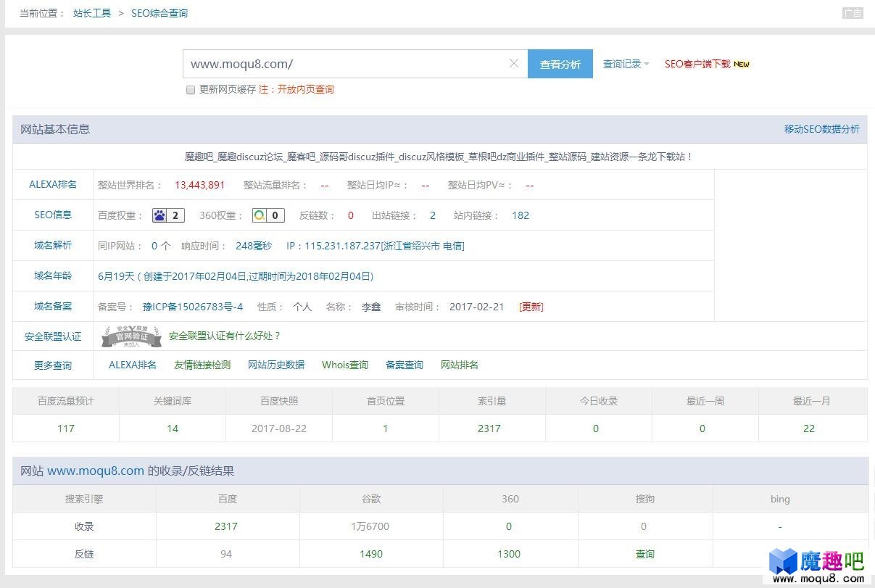Click the NEW badge beside SEO客户端下载
Image resolution: width=875 pixels, height=588 pixels.
(742, 64)
